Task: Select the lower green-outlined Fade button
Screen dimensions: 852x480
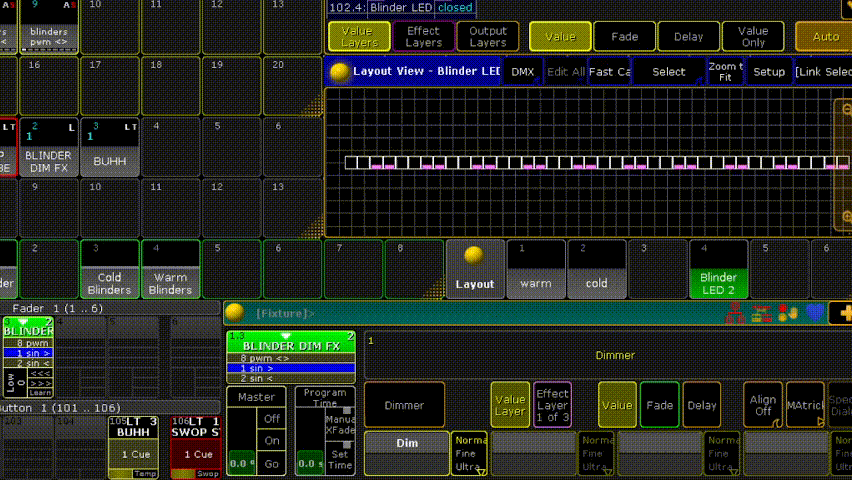Action: click(659, 405)
